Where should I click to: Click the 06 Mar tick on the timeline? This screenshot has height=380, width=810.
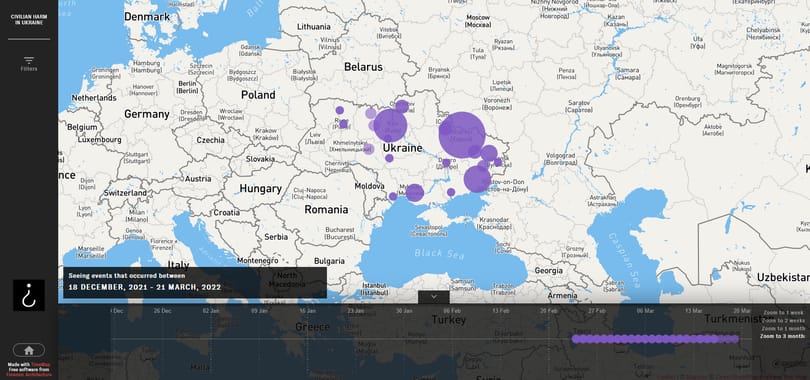tap(645, 311)
